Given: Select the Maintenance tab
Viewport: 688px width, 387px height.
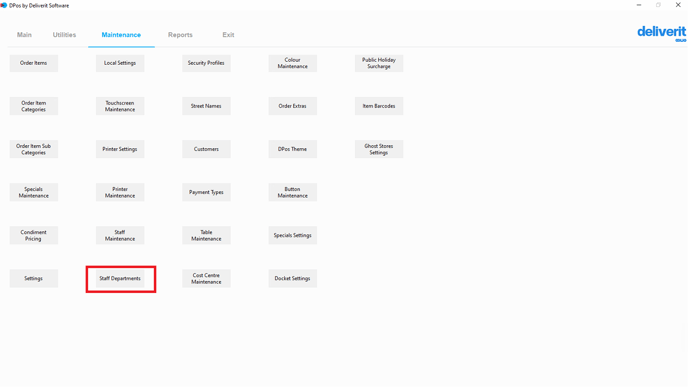Looking at the screenshot, I should (x=121, y=35).
